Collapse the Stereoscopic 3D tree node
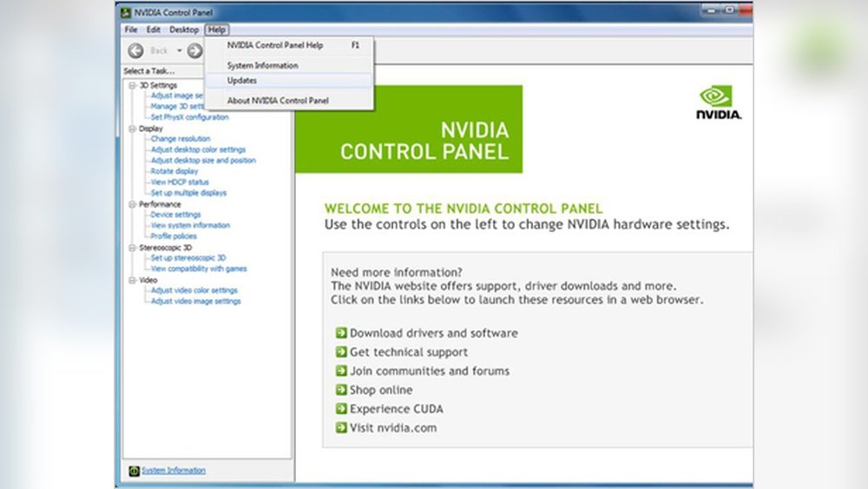 point(133,248)
